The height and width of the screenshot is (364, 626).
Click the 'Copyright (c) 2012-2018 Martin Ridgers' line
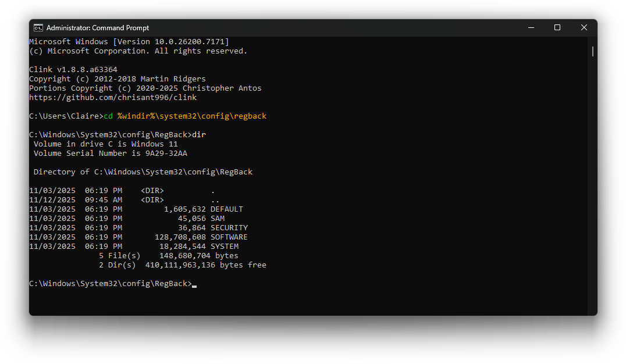[118, 79]
